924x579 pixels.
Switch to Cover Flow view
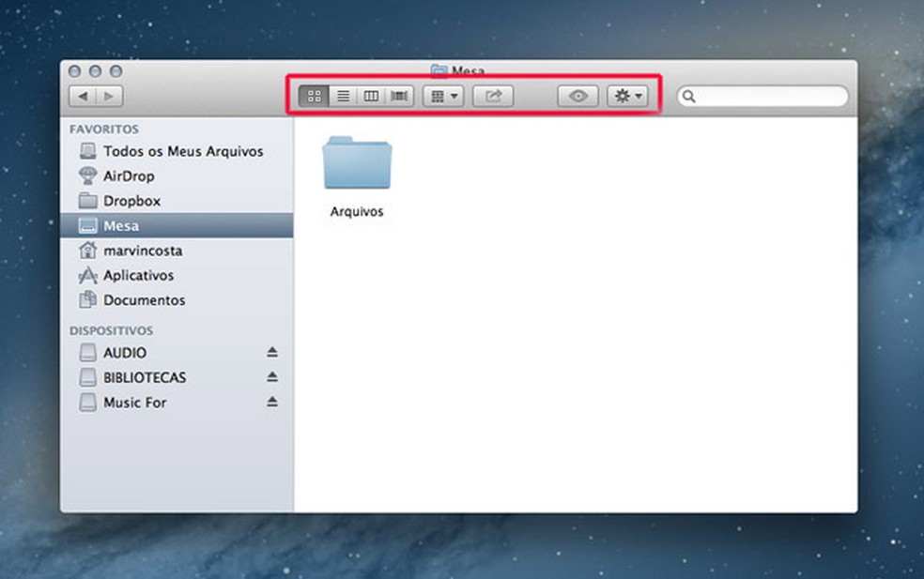click(399, 96)
